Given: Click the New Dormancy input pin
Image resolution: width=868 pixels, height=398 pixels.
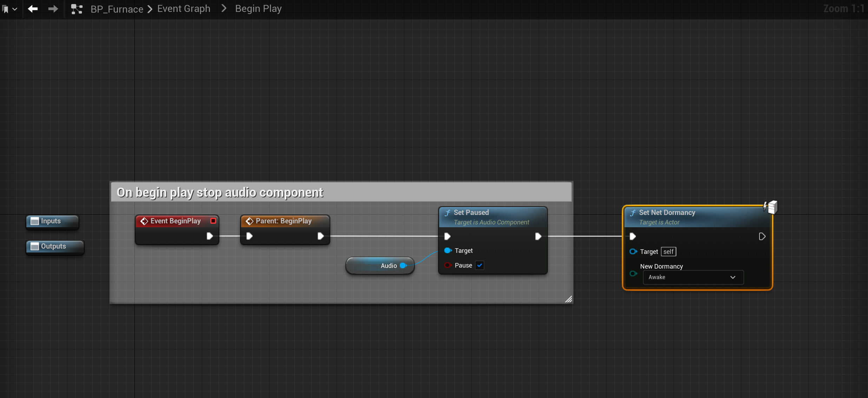Looking at the screenshot, I should (x=633, y=274).
